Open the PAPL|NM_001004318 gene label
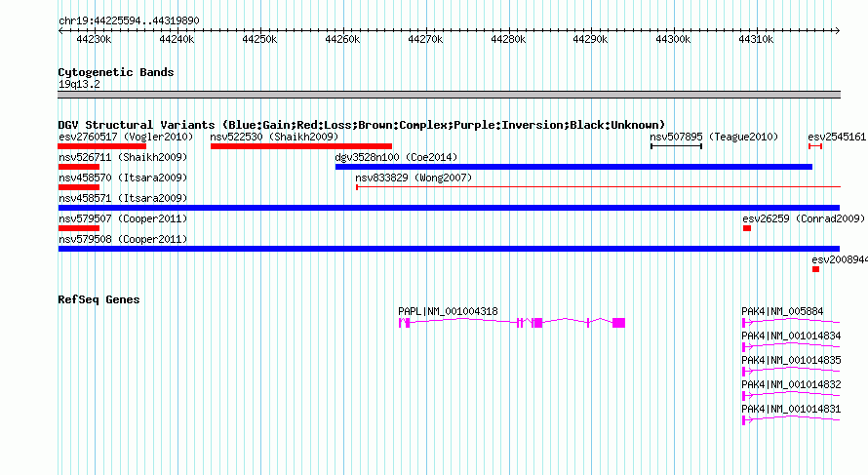The image size is (868, 475). pyautogui.click(x=448, y=312)
